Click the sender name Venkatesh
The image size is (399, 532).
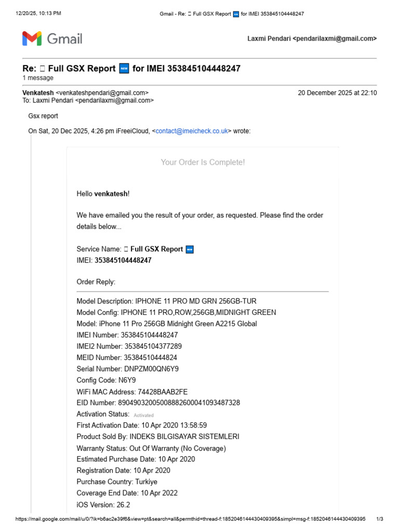(x=38, y=93)
